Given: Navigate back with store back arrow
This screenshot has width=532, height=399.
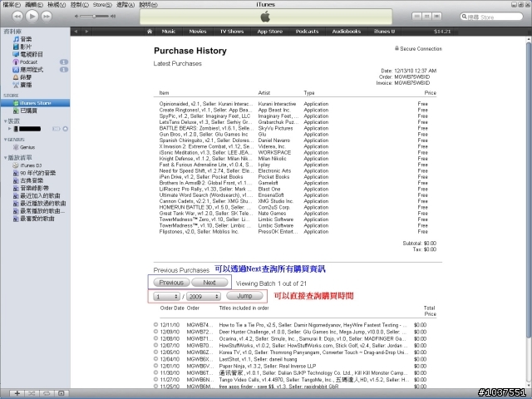Looking at the screenshot, I should click(x=76, y=32).
